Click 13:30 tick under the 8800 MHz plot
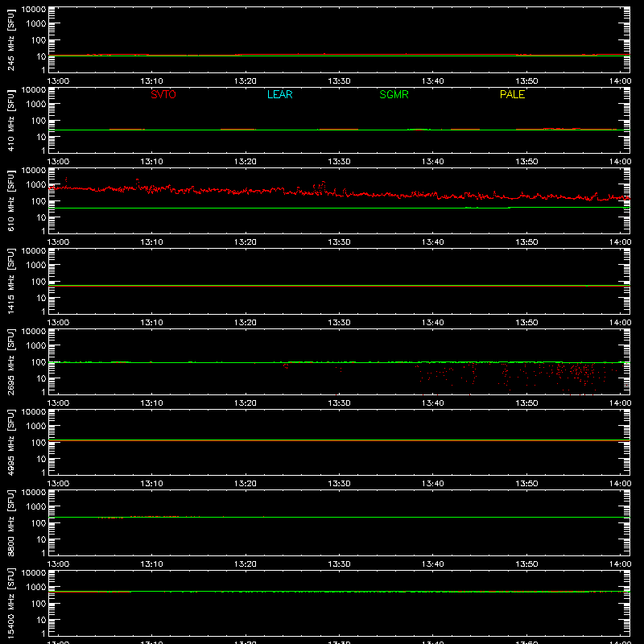Image resolution: width=644 pixels, height=644 pixels. coord(339,564)
